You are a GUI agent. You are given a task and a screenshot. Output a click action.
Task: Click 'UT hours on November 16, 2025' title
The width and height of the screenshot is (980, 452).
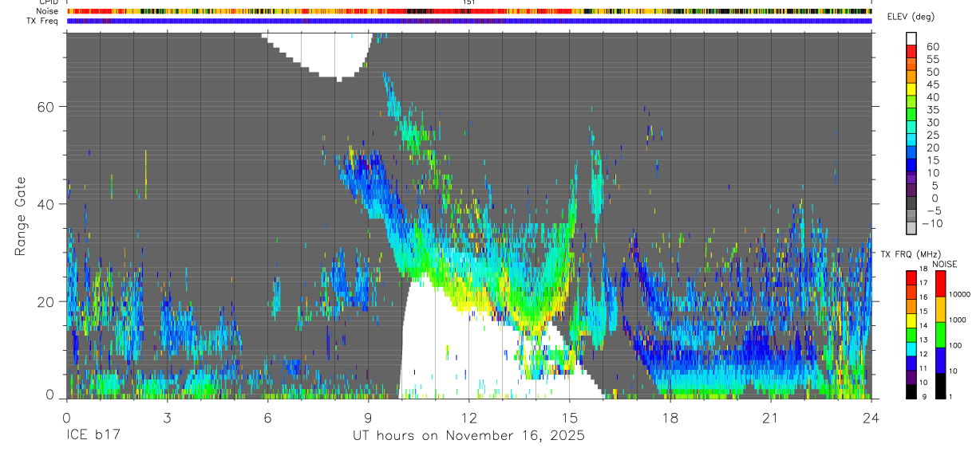tap(468, 436)
